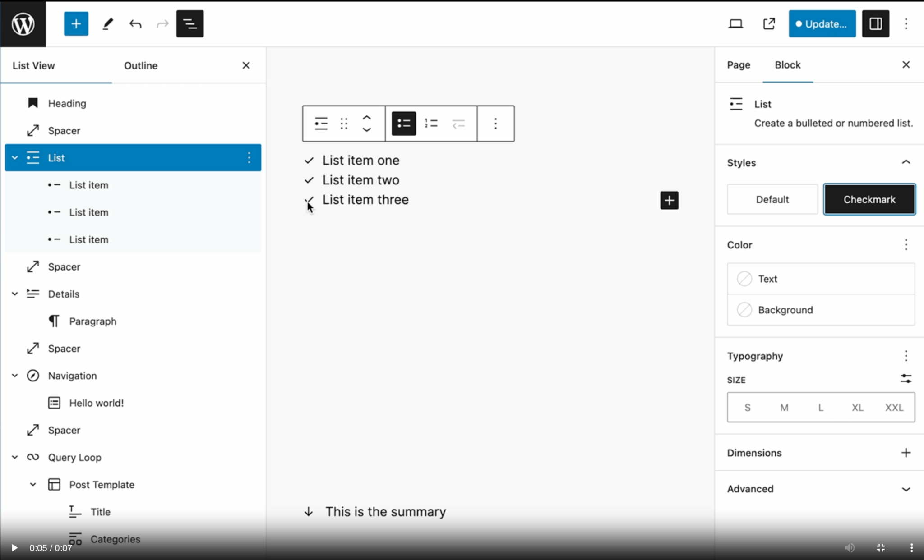Click the drag handle in the block toolbar

coord(343,123)
